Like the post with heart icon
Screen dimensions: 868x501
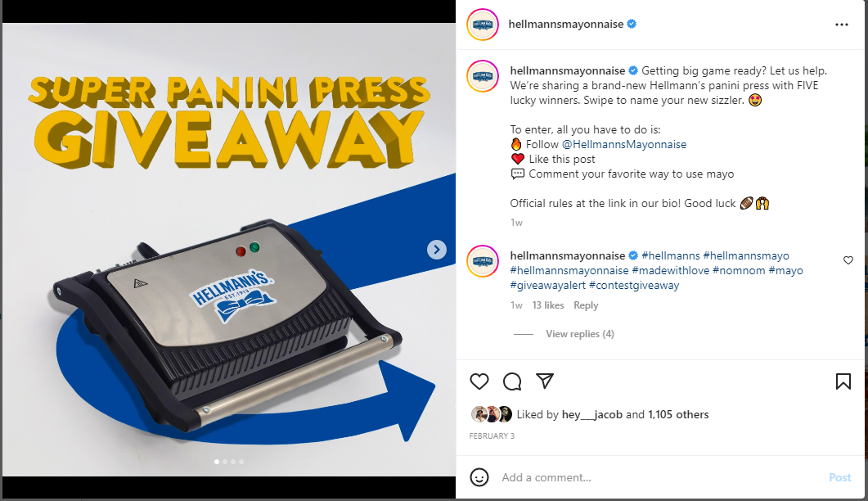click(479, 381)
